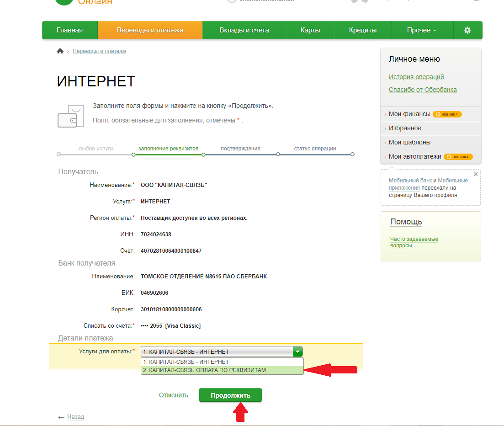
Task: Go back via Назад link
Action: point(75,417)
